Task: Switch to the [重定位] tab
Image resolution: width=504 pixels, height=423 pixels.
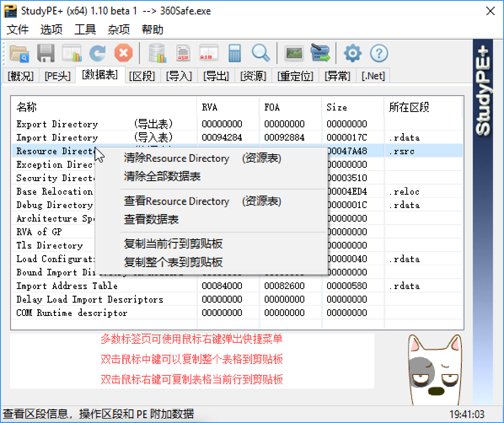Action: pyautogui.click(x=295, y=76)
